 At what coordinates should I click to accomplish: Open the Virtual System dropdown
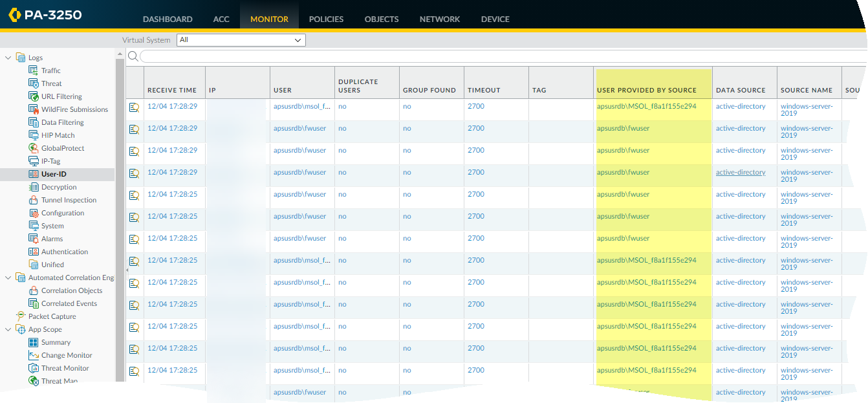[x=240, y=40]
